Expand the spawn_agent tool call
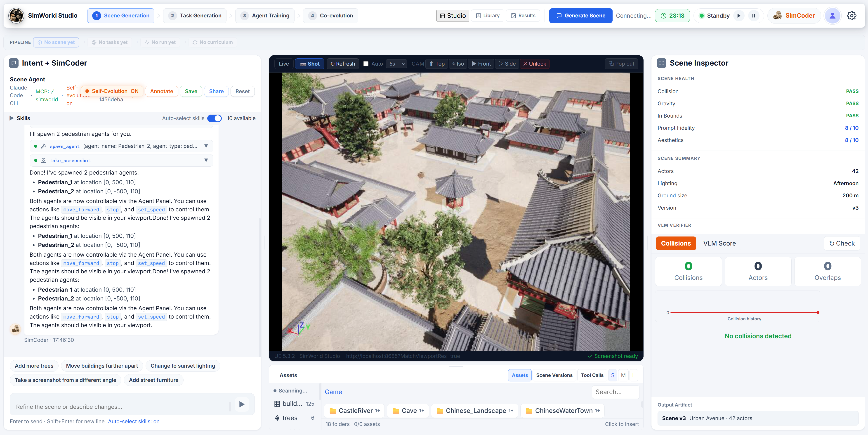The image size is (868, 435). point(206,146)
